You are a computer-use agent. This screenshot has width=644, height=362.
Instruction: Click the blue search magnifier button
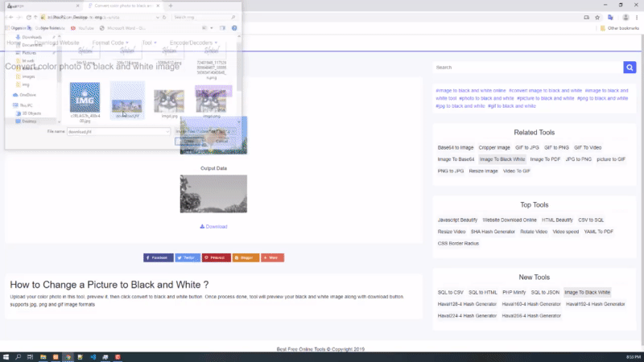pos(630,68)
